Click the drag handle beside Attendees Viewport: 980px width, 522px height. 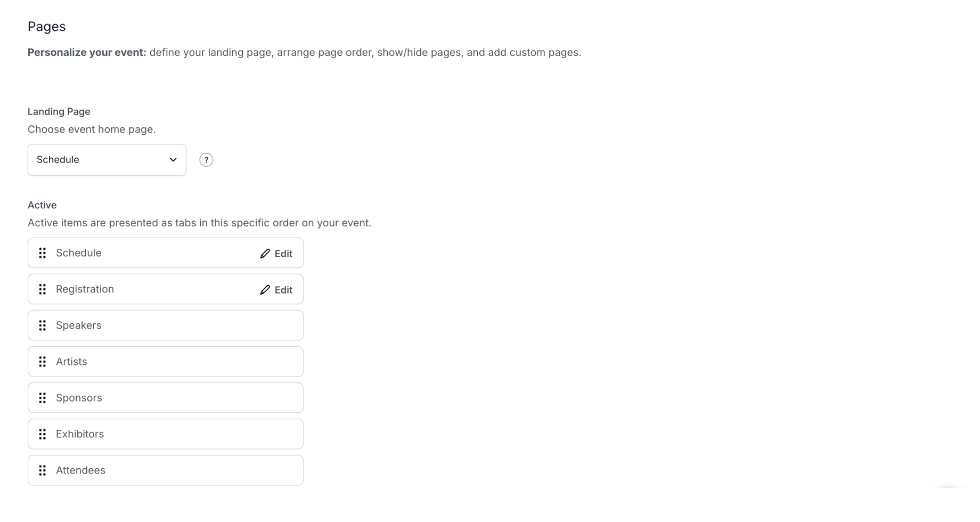coord(43,470)
